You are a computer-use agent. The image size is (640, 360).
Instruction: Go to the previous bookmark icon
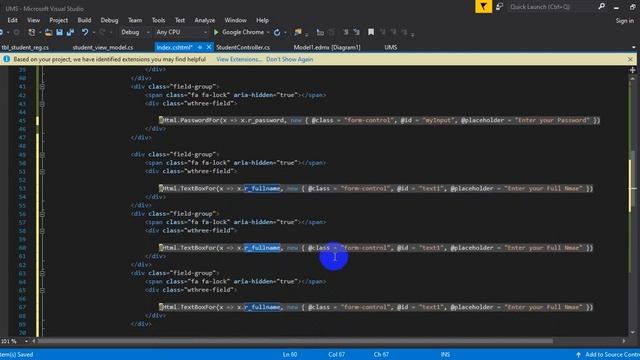382,32
